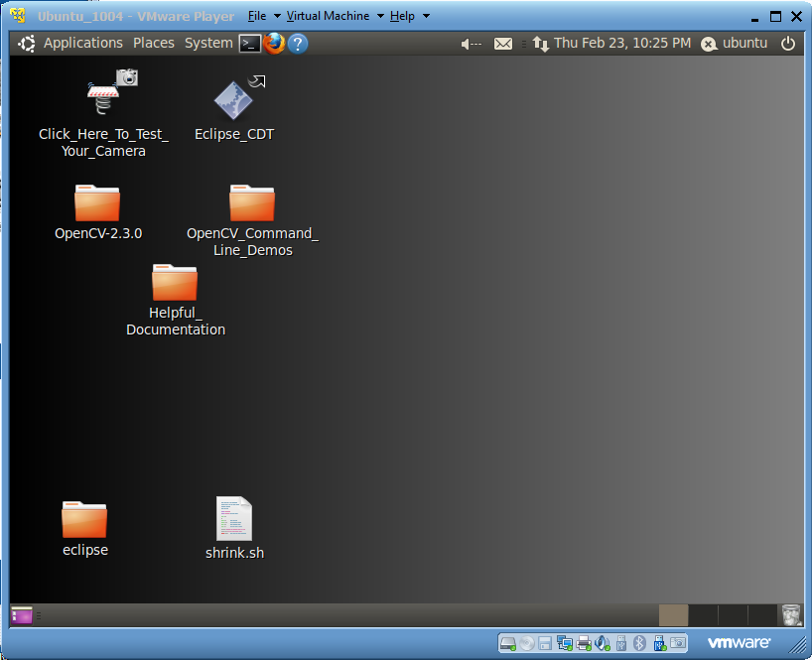Image resolution: width=812 pixels, height=660 pixels.
Task: Open the volume control speaker icon
Action: coord(471,44)
